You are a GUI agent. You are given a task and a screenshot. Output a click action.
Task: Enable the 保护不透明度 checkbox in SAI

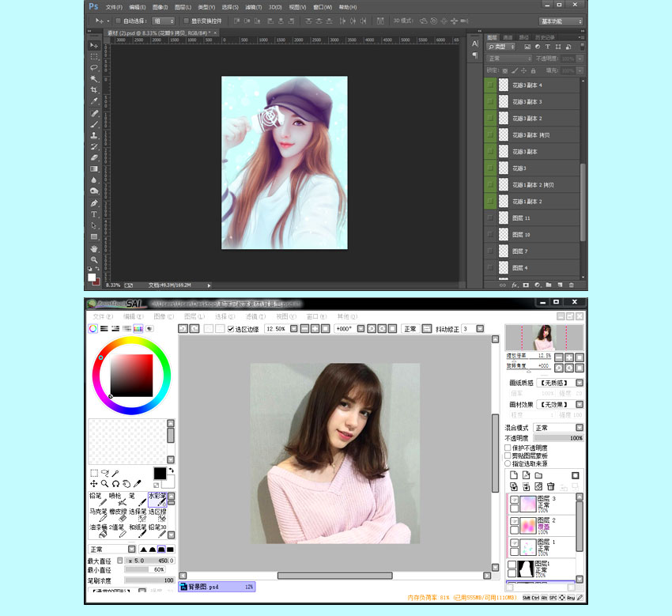coord(508,448)
